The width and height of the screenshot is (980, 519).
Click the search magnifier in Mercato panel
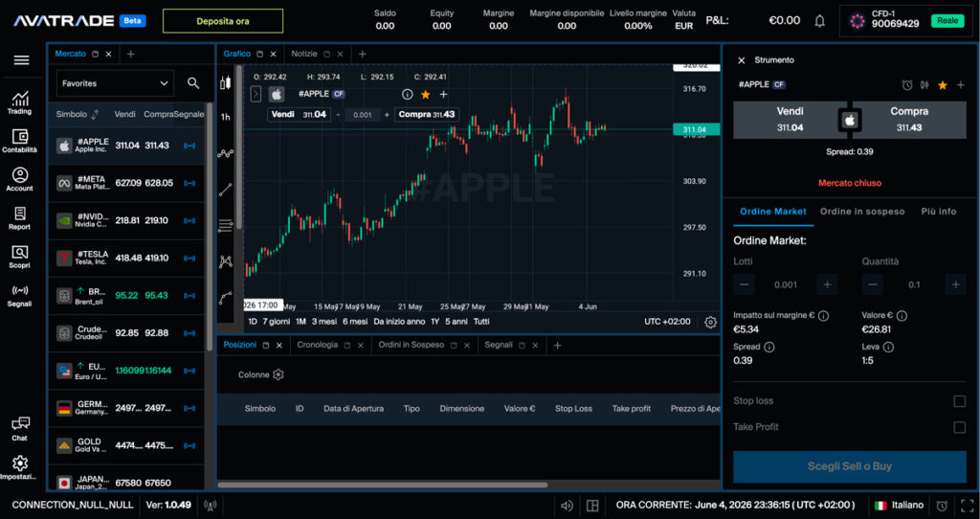point(193,83)
